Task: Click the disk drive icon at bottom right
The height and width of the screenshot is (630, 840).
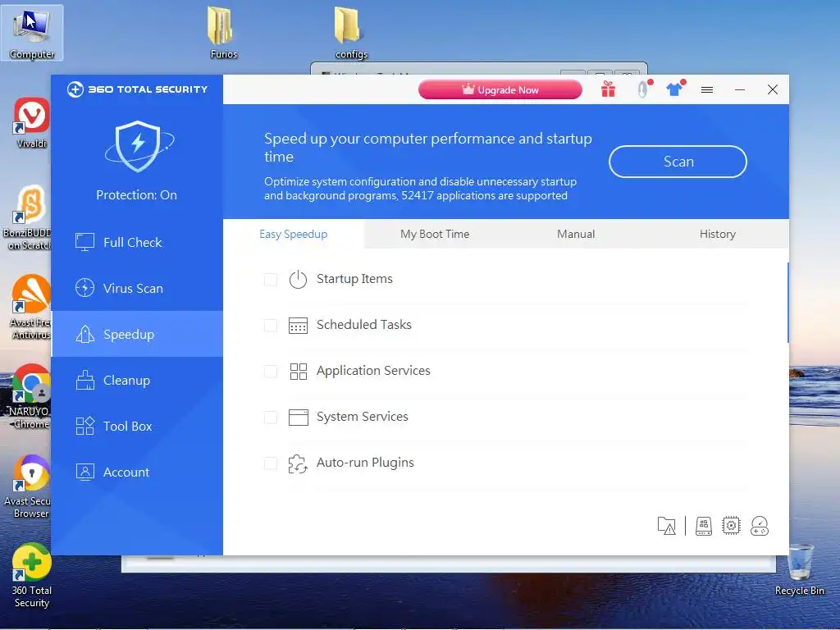Action: point(703,526)
